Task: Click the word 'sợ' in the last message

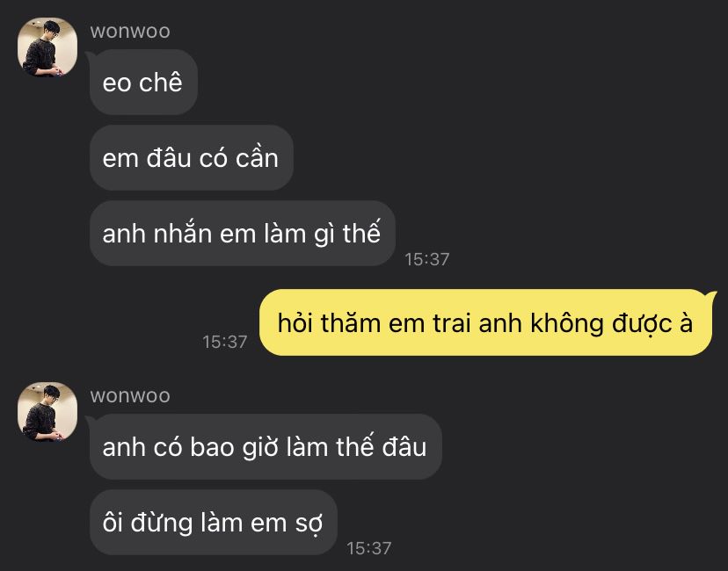Action: pos(309,524)
